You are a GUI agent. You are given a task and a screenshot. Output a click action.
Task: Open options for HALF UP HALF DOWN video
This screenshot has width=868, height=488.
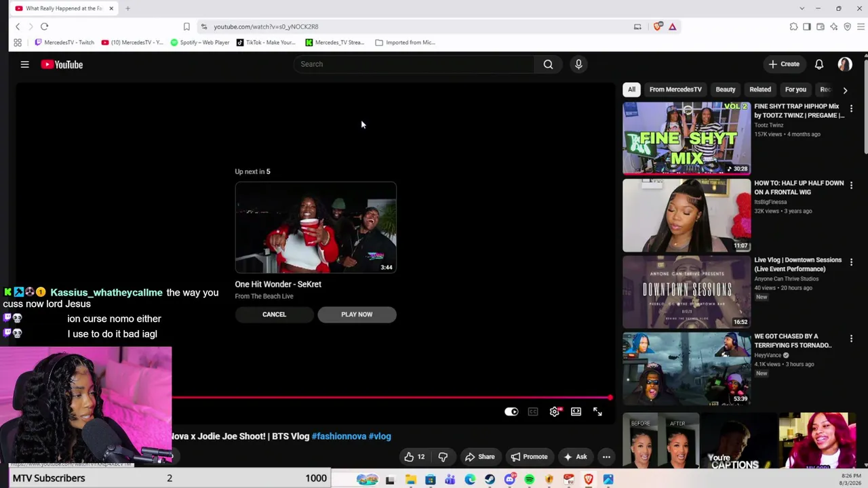pyautogui.click(x=851, y=185)
